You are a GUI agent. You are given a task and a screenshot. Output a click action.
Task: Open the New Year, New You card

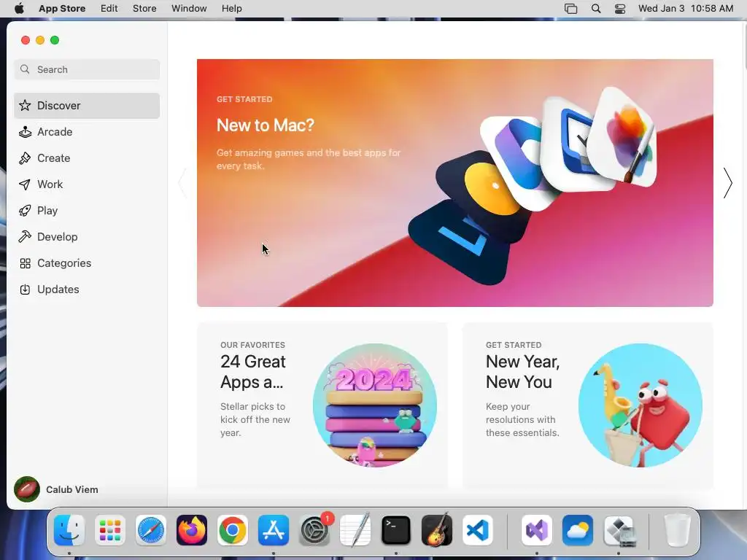tap(587, 405)
